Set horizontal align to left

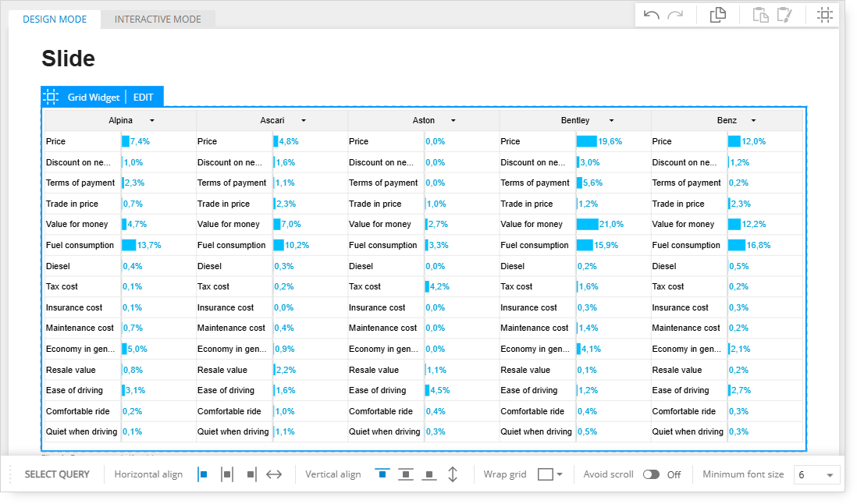coord(203,474)
